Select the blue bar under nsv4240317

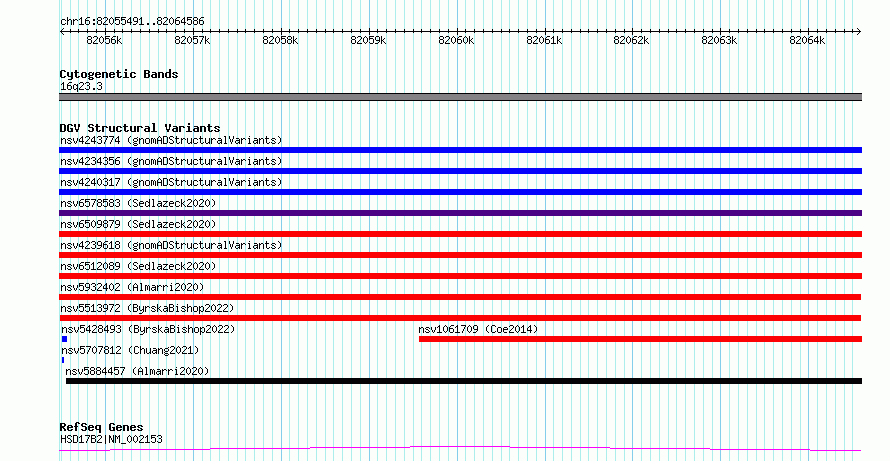pos(460,192)
